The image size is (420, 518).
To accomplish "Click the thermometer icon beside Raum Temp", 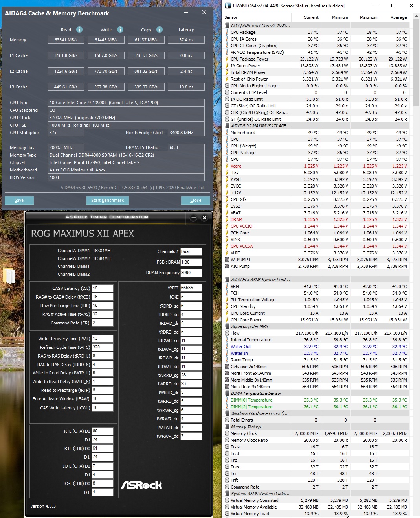I will coord(227,360).
